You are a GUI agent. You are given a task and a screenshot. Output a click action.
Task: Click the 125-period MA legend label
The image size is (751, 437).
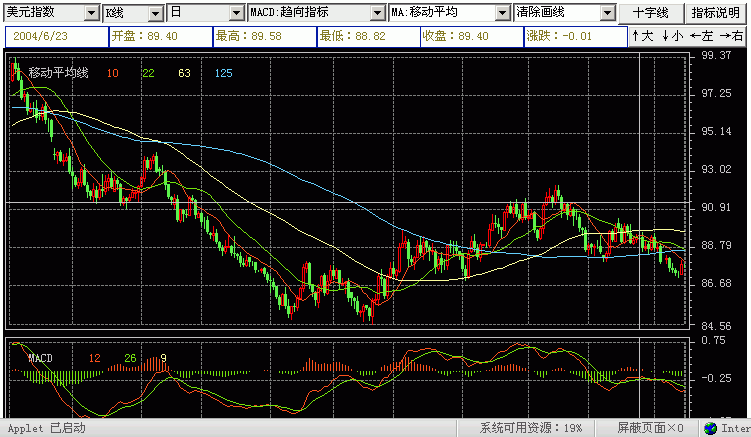[224, 73]
